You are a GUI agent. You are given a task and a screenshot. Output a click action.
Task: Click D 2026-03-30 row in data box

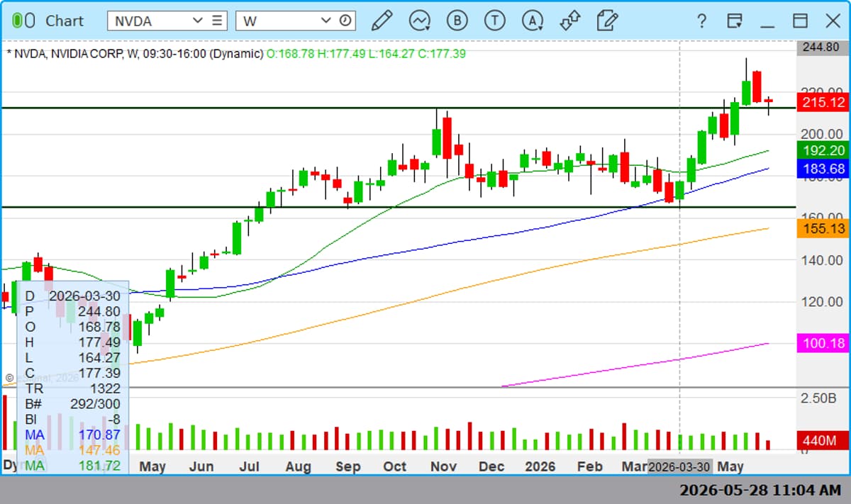click(72, 296)
